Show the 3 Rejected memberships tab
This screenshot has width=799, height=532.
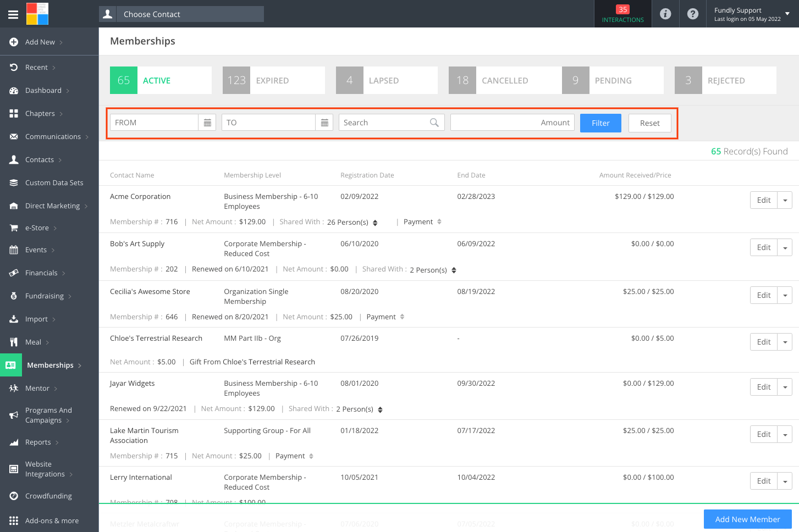725,80
